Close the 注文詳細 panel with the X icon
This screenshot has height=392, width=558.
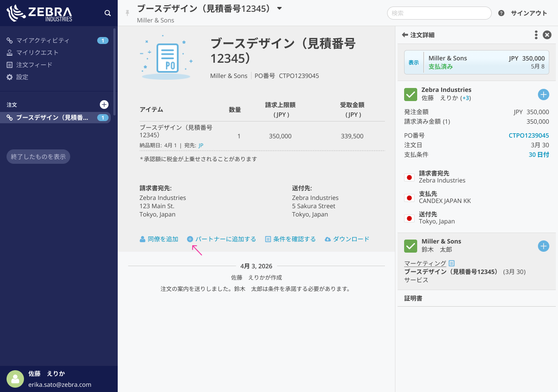pyautogui.click(x=547, y=35)
